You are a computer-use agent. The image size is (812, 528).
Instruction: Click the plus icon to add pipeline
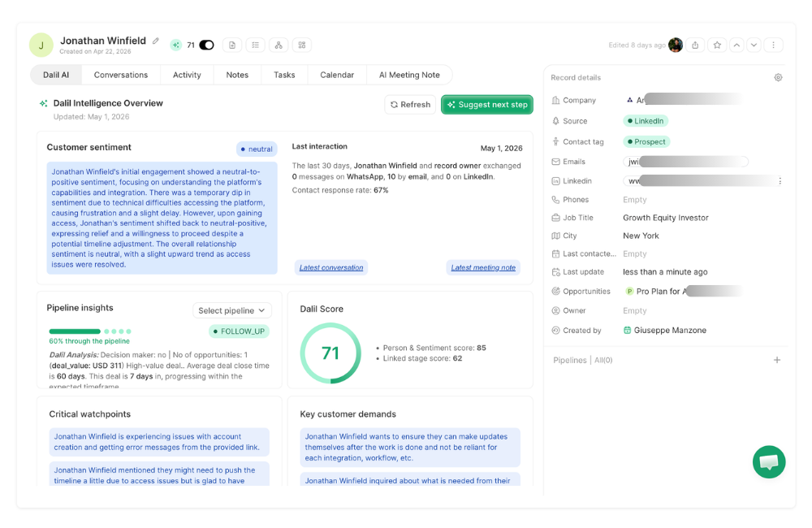click(777, 360)
